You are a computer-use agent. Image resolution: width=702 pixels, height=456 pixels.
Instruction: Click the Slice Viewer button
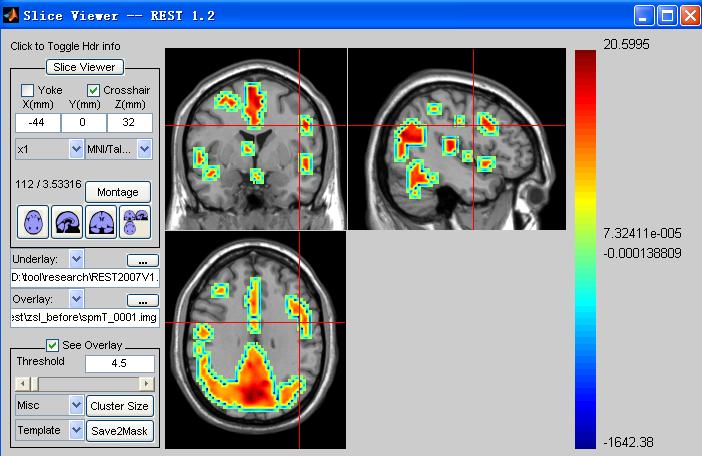pyautogui.click(x=85, y=67)
